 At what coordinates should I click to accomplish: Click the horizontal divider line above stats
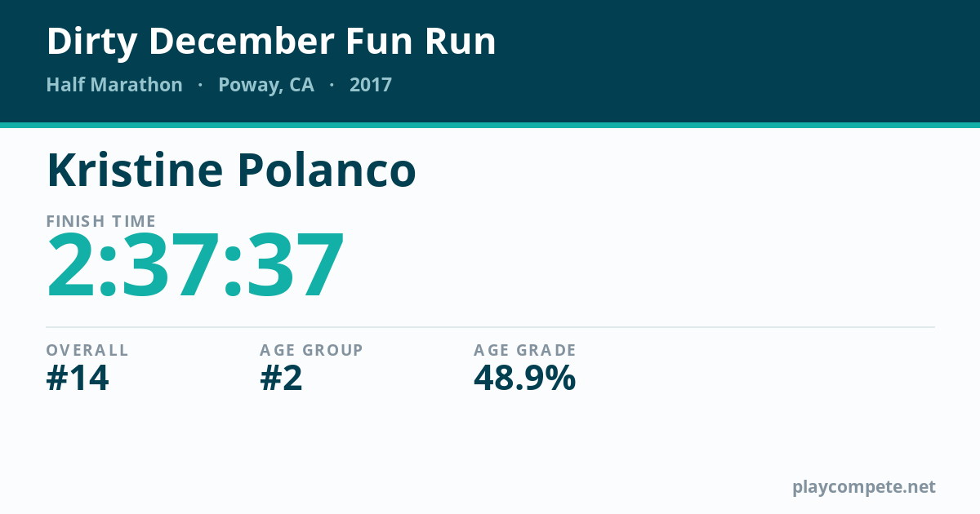490,327
